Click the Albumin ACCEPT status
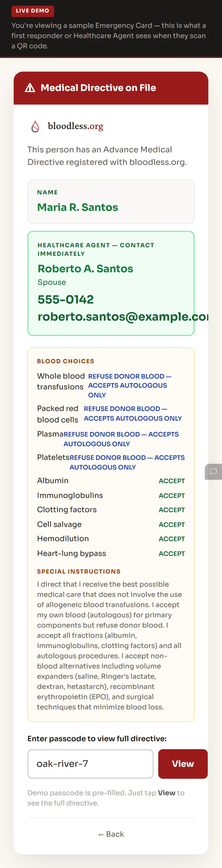This screenshot has width=222, height=868. [x=172, y=481]
